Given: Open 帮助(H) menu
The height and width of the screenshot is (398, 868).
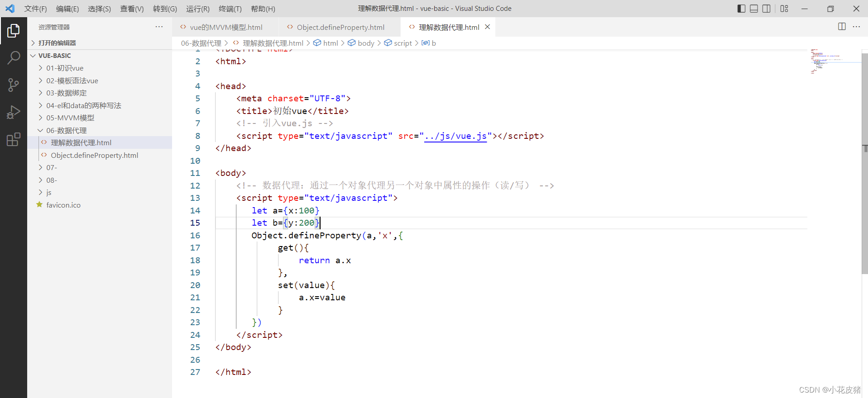Looking at the screenshot, I should click(263, 9).
